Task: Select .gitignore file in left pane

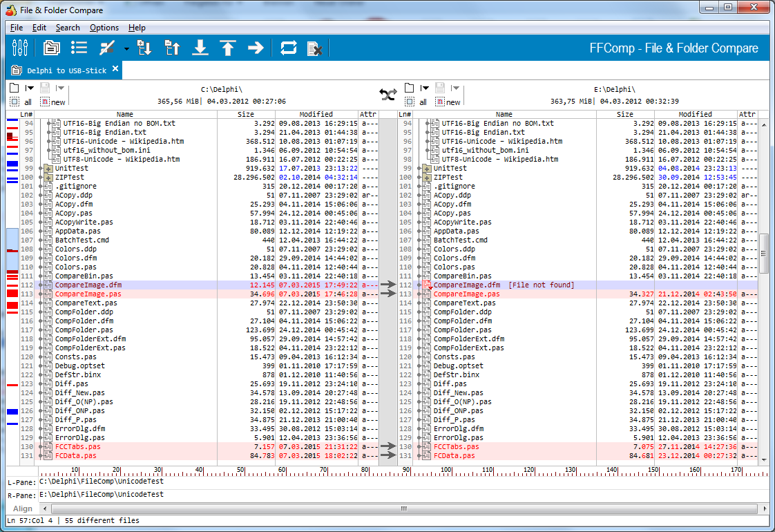Action: coord(75,187)
